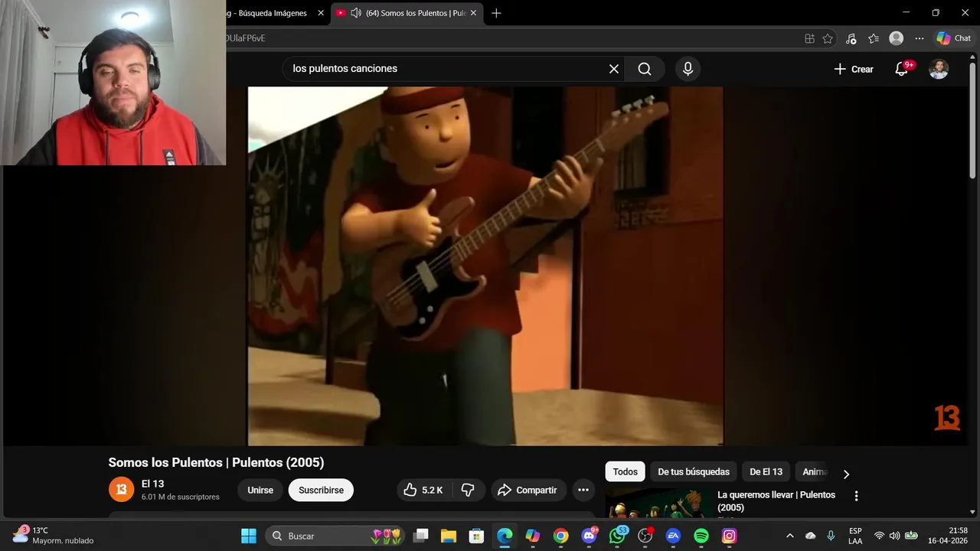Dislike the Somos los Pulentos video
Viewport: 980px width, 551px height.
coord(468,490)
